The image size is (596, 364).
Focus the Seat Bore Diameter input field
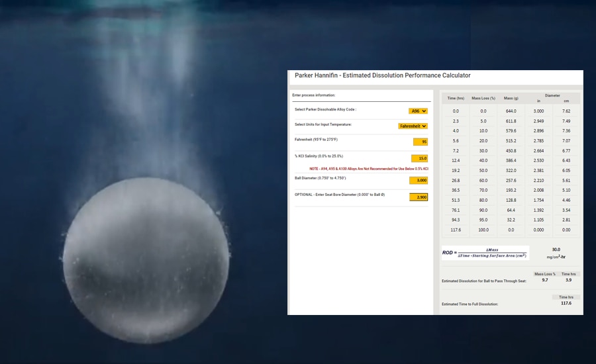419,197
